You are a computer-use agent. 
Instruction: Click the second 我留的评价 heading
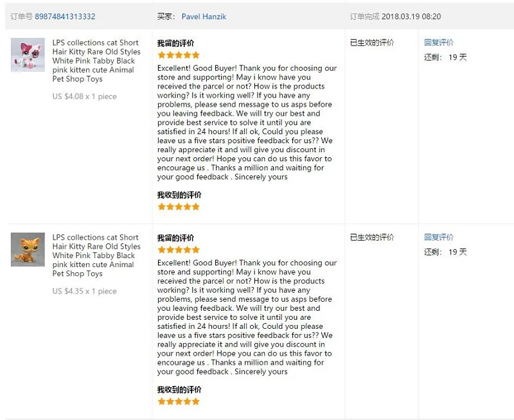pyautogui.click(x=175, y=238)
